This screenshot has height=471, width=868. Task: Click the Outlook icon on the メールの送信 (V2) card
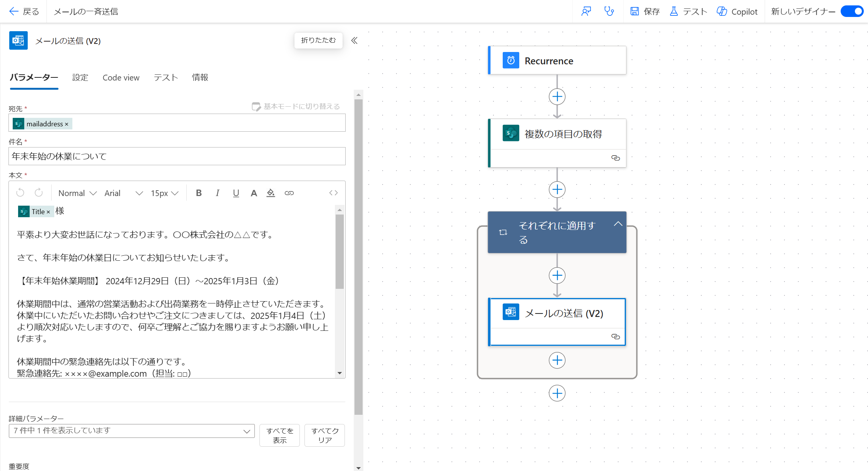tap(511, 312)
